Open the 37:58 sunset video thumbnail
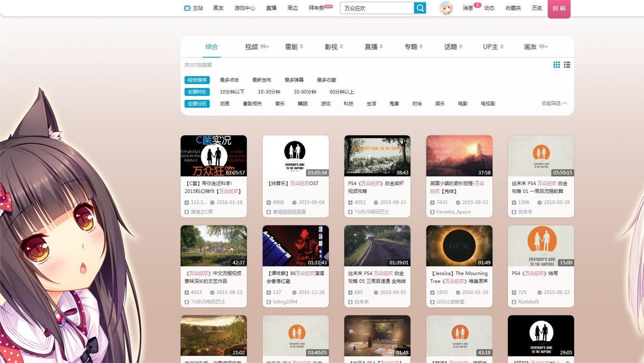Screen dimensions: 644x363 459,156
